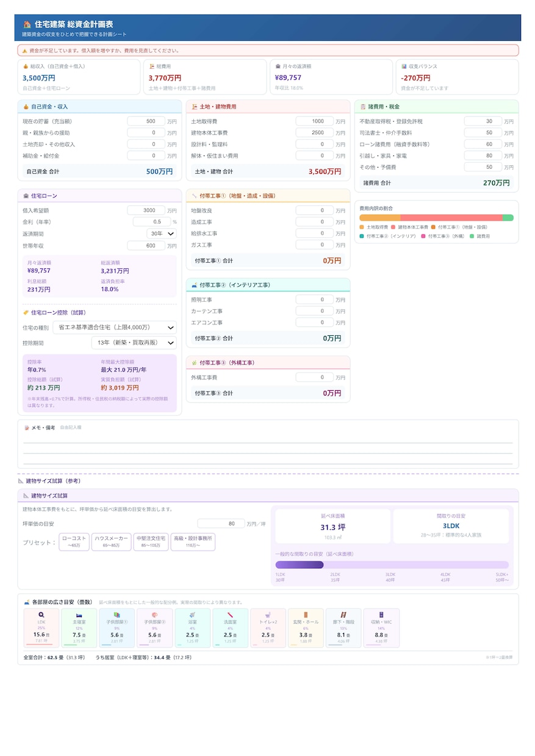
Task: Click the warning triangle icon in the alert
Action: (25, 51)
